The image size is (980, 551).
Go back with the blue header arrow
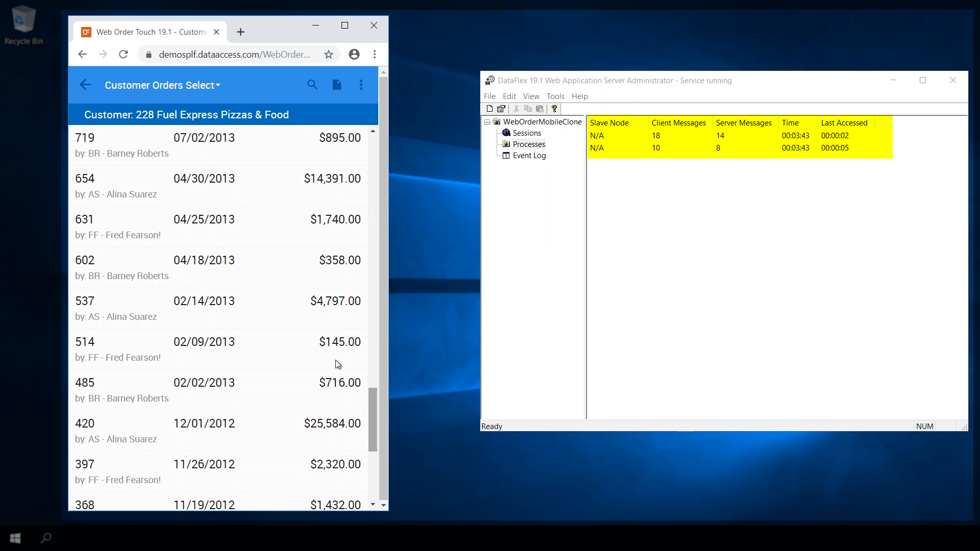pyautogui.click(x=85, y=85)
